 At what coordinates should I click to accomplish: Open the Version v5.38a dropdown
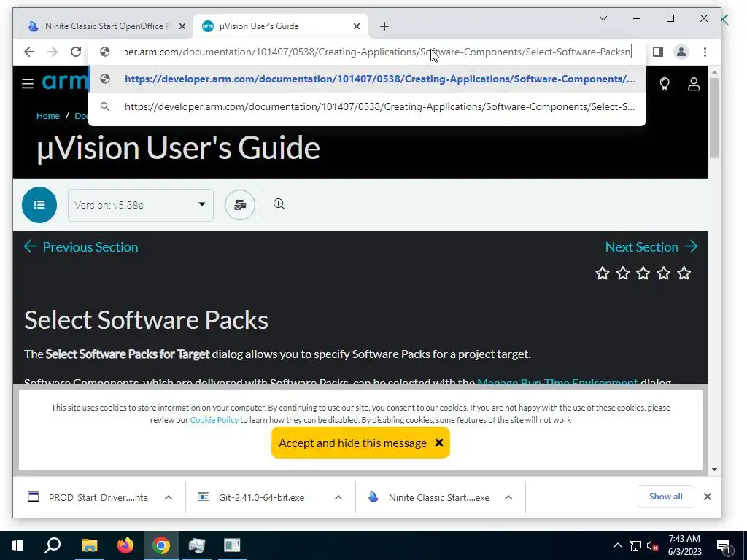141,205
